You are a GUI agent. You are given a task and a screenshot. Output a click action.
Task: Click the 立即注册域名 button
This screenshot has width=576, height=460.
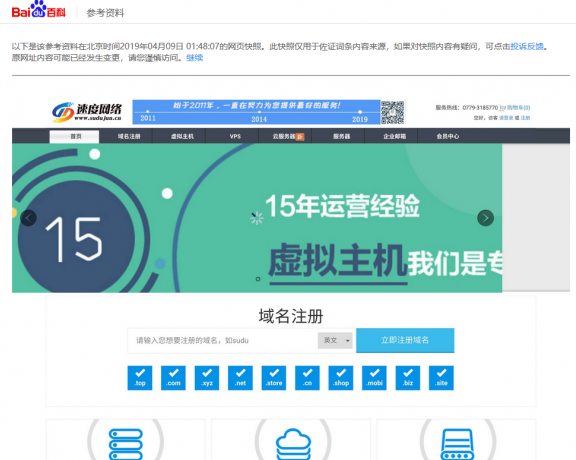[x=405, y=340]
